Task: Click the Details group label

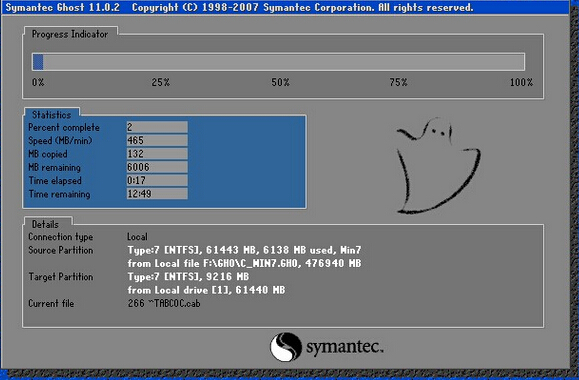Action: point(45,224)
